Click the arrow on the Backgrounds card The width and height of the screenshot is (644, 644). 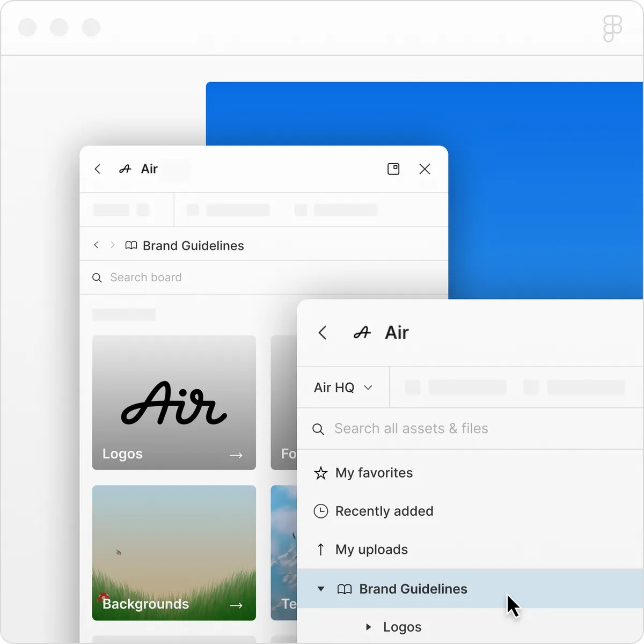(236, 605)
